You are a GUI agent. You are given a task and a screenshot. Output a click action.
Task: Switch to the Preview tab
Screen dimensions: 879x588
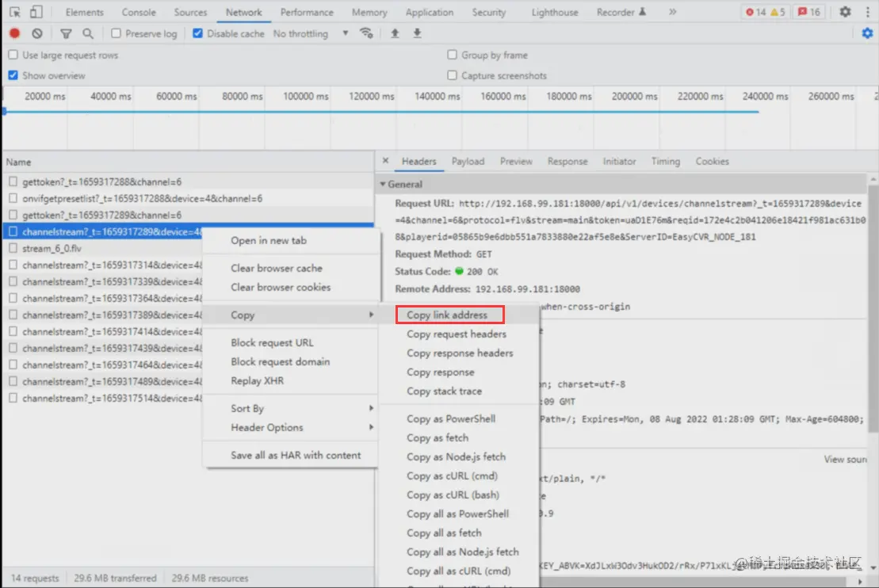click(x=516, y=162)
